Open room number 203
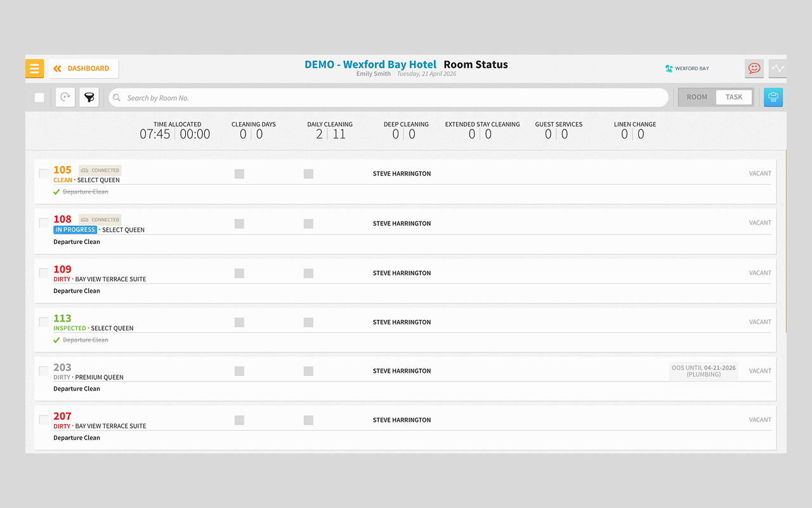 [62, 367]
